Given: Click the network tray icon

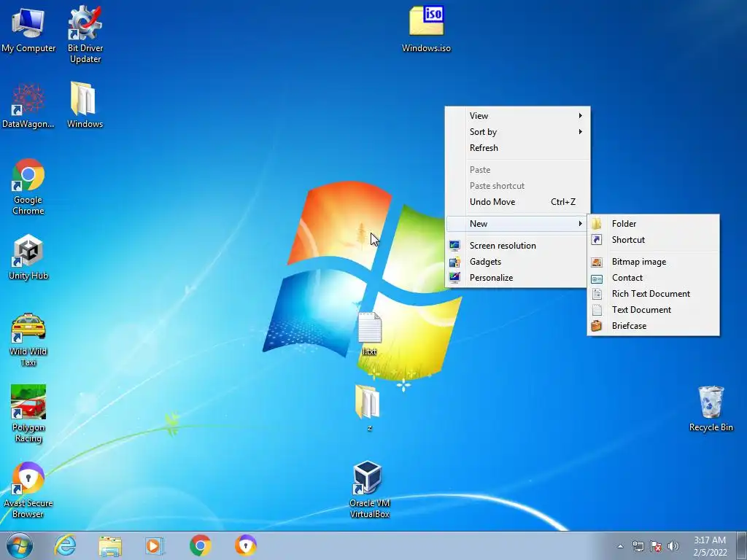Looking at the screenshot, I should point(638,546).
